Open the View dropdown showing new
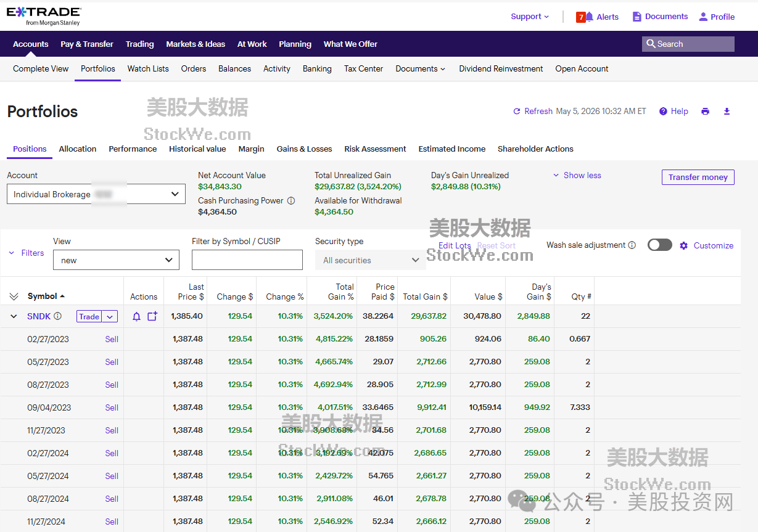 (116, 260)
